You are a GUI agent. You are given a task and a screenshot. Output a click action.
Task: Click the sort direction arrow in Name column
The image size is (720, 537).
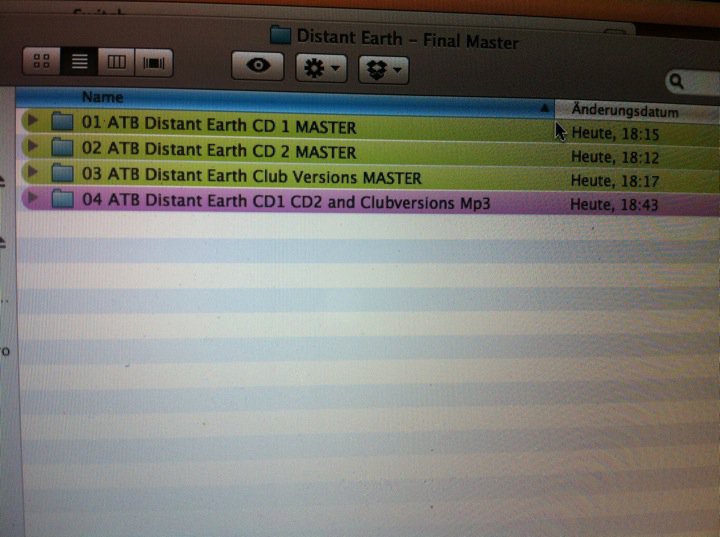coord(544,107)
